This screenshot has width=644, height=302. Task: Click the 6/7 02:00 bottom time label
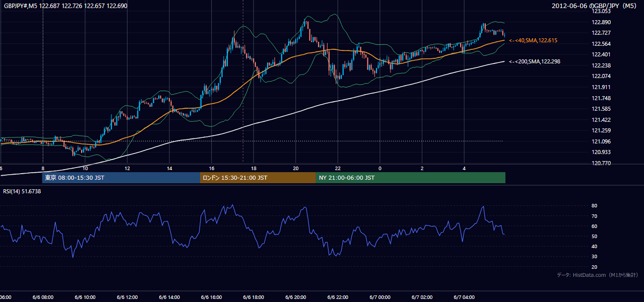point(422,297)
